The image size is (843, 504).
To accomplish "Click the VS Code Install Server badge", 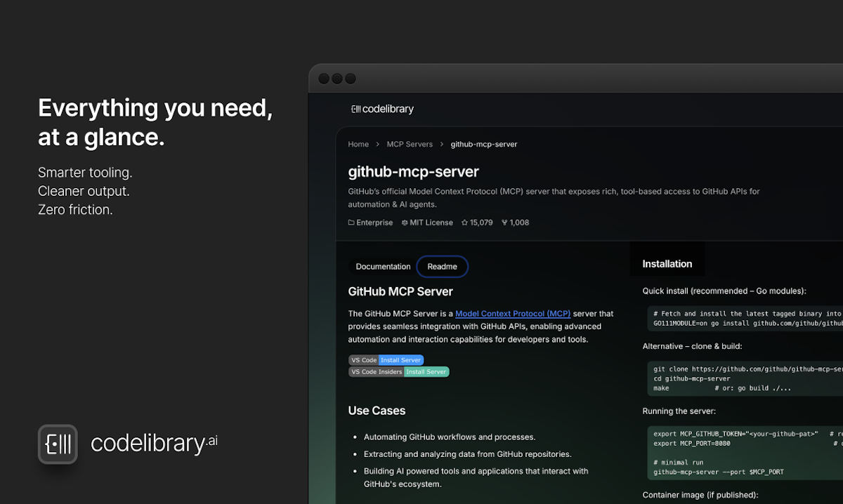I will click(x=386, y=360).
